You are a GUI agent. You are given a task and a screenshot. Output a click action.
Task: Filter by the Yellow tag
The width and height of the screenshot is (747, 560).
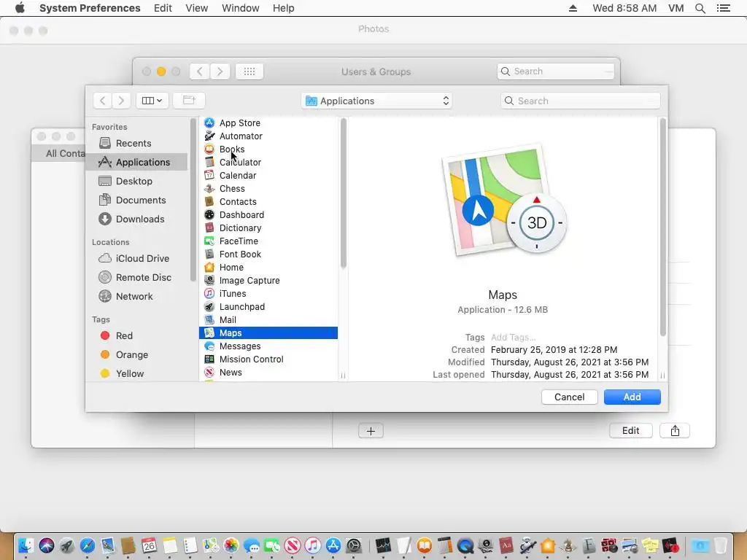click(136, 373)
